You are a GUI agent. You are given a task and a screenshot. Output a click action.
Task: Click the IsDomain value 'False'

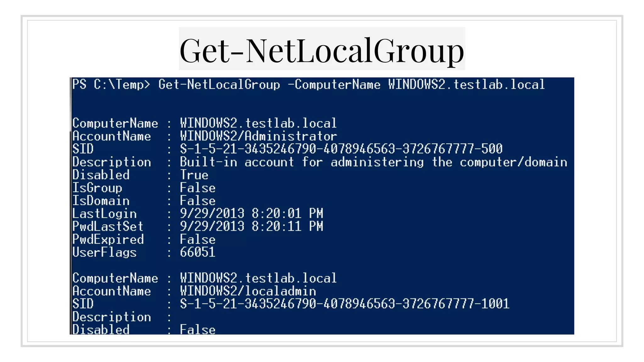(197, 201)
